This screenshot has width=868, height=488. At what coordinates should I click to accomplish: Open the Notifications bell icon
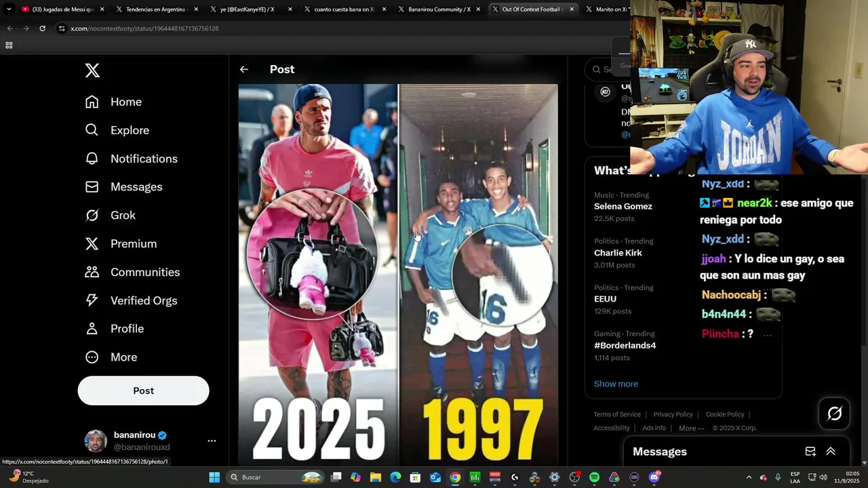[92, 159]
